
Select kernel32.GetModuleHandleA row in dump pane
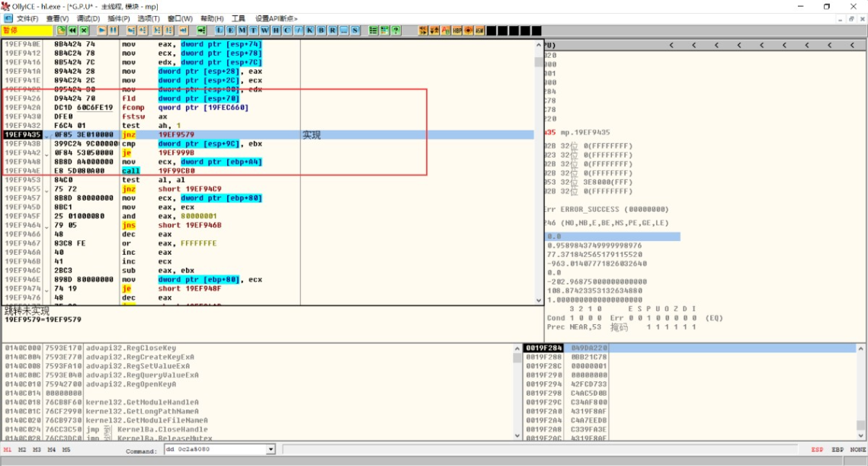coord(258,402)
